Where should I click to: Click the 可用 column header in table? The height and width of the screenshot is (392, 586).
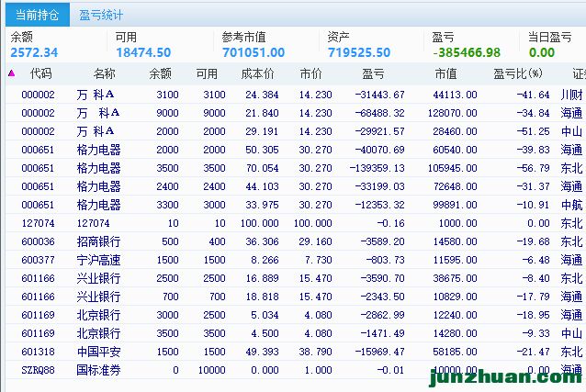click(x=207, y=73)
